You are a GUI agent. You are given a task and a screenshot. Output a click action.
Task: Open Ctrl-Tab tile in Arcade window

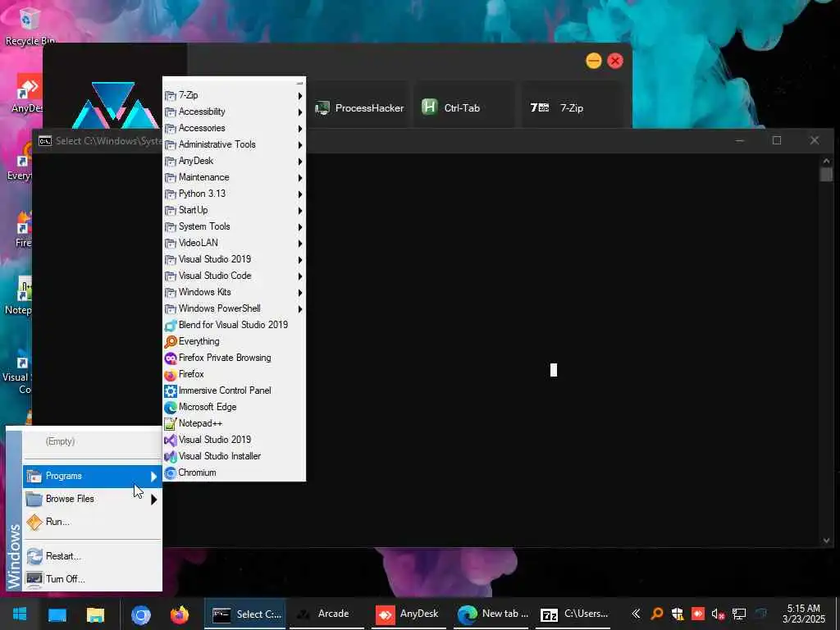463,107
